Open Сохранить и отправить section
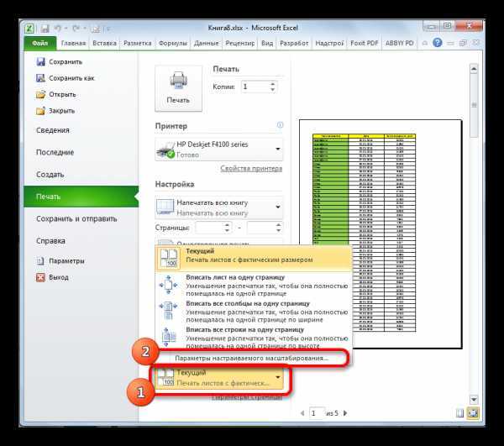The height and width of the screenshot is (446, 504). (76, 219)
